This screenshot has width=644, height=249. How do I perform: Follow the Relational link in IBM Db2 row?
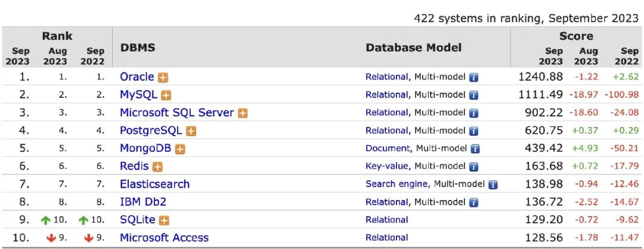[386, 202]
